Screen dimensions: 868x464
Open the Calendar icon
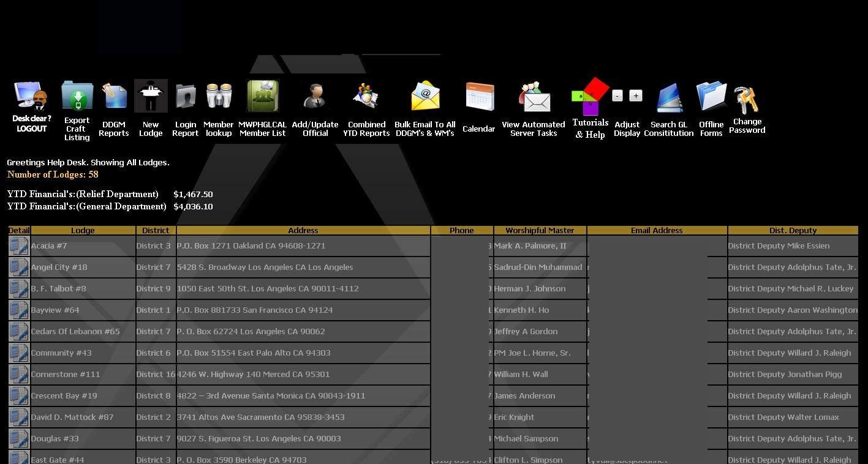click(479, 97)
